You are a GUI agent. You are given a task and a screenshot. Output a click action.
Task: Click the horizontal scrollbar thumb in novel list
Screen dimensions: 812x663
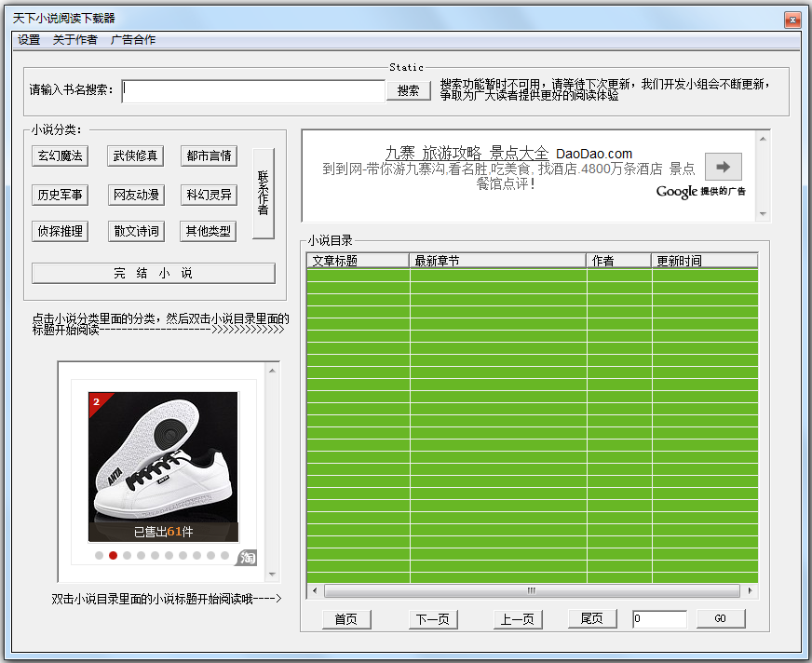pos(531,590)
